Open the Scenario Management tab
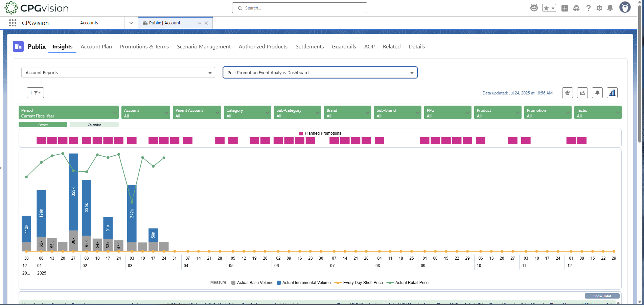Image resolution: width=644 pixels, height=305 pixels. tap(204, 47)
